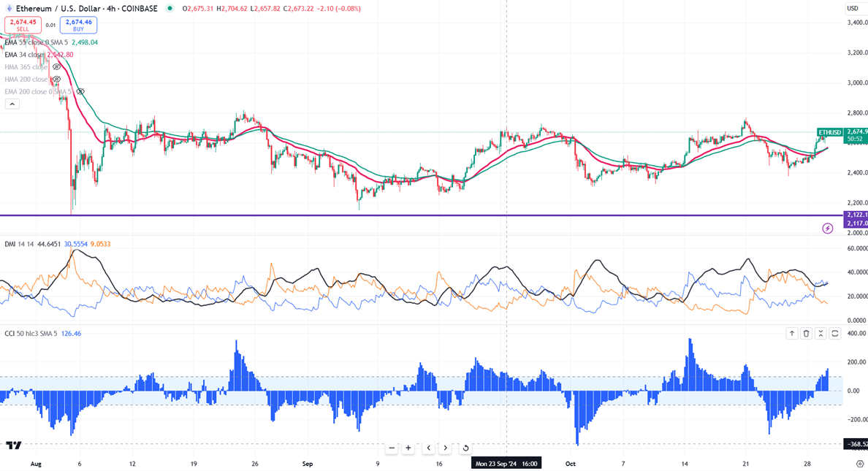This screenshot has height=471, width=868.
Task: Reset the chart view
Action: (465, 448)
